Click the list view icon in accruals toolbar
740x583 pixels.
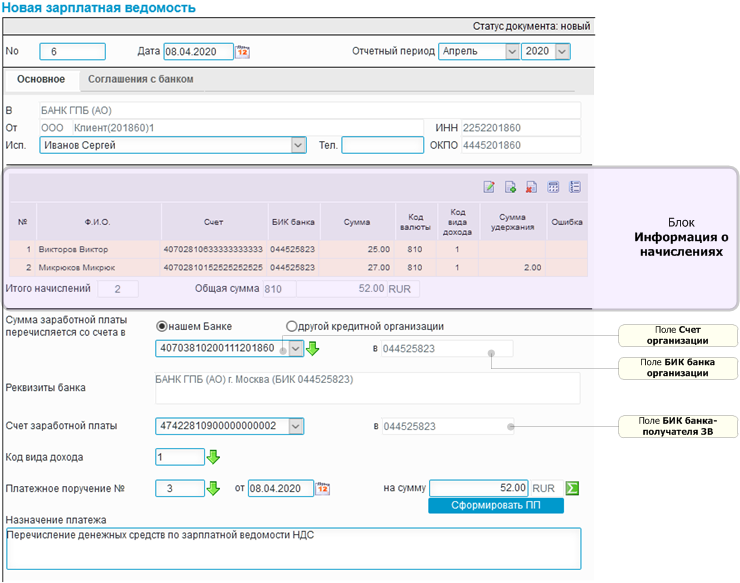[574, 187]
